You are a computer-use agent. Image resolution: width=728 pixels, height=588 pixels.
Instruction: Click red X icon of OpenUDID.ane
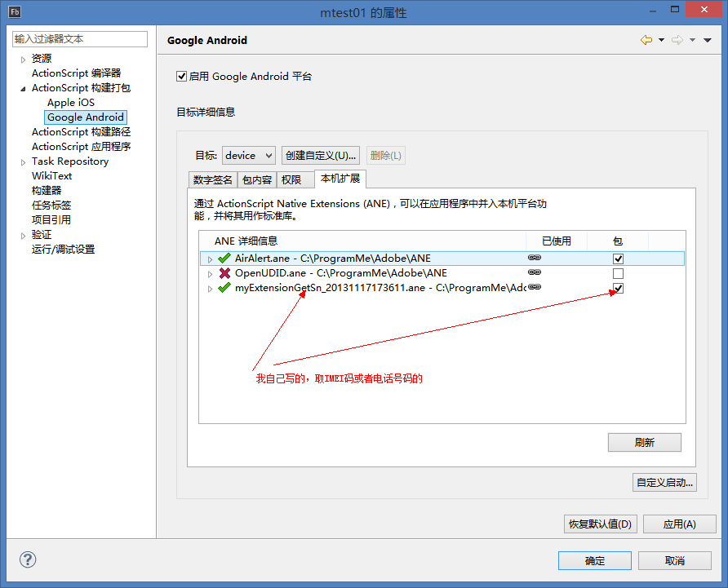[x=224, y=273]
